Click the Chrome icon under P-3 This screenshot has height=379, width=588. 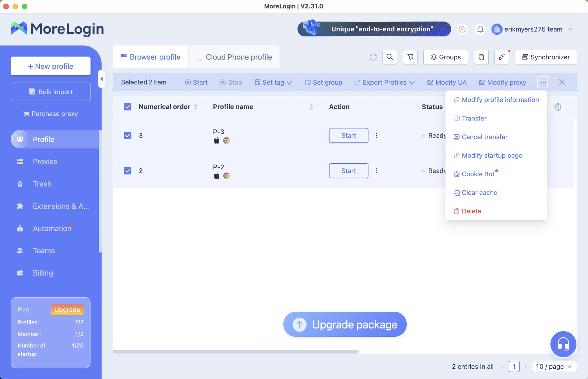coord(226,141)
